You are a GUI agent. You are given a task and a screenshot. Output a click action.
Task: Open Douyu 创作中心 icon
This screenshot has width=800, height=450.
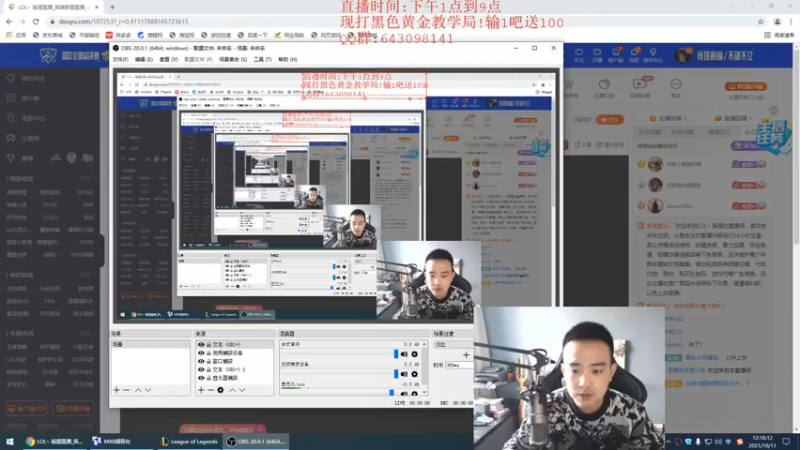pyautogui.click(x=653, y=55)
